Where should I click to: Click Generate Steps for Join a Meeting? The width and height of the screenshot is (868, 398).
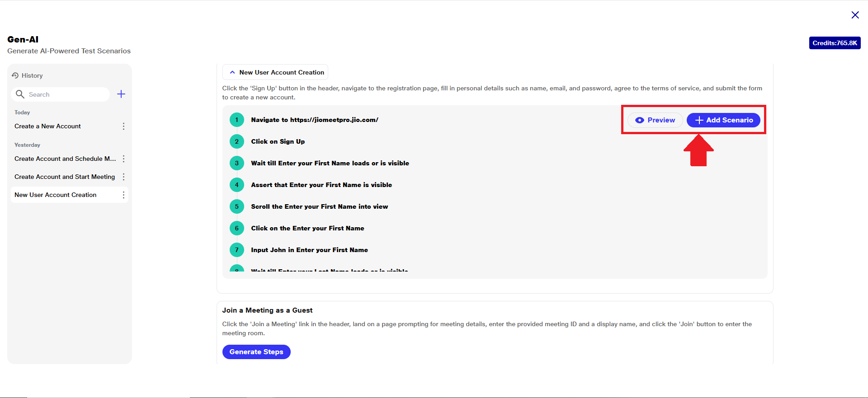(x=256, y=352)
